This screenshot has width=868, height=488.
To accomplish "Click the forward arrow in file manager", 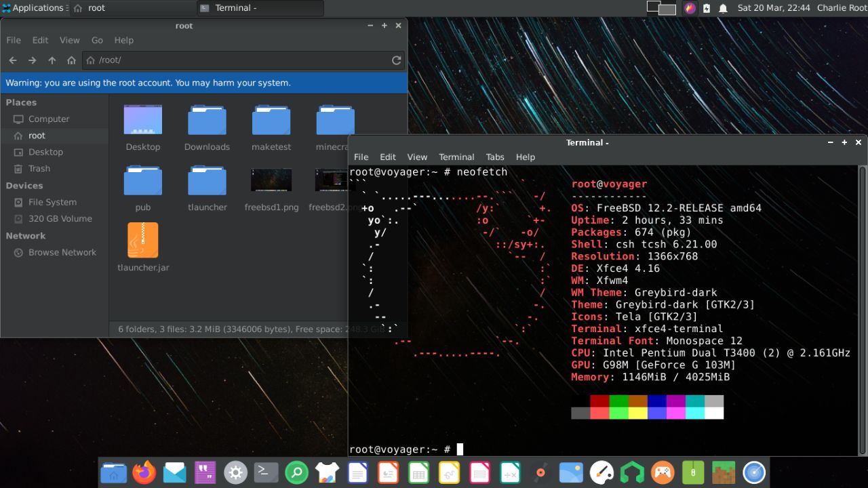I will click(x=32, y=60).
